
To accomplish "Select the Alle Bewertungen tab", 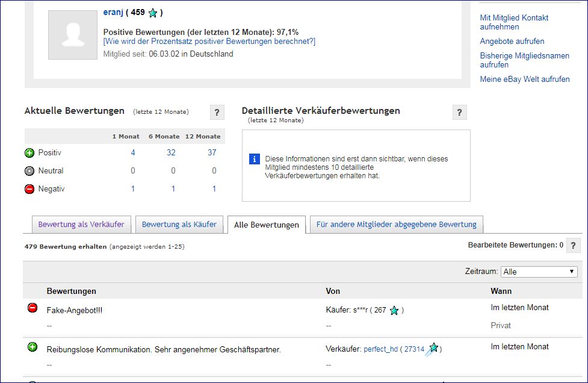I will click(x=266, y=225).
